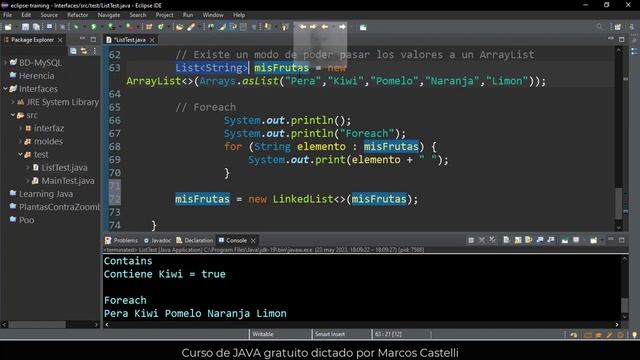Screen dimensions: 640x360
Task: Remove all terminated launches icon
Action: [492, 240]
